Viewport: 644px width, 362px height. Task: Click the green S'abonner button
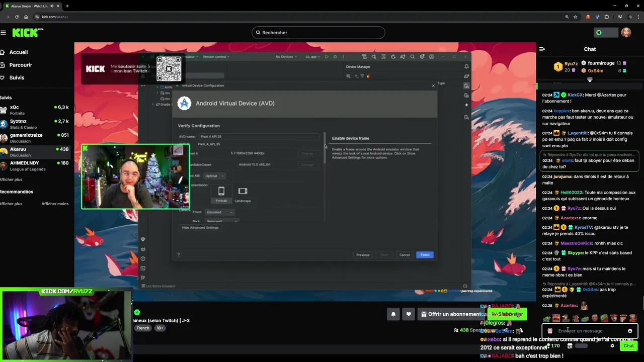pos(507,314)
